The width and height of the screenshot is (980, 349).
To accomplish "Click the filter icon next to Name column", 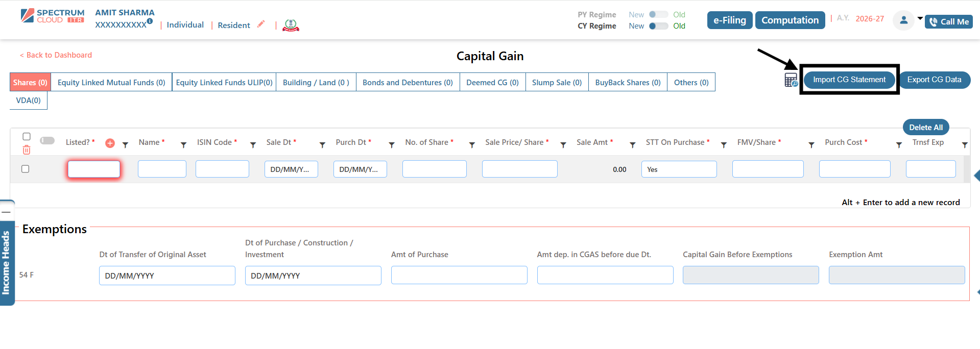I will tap(183, 145).
